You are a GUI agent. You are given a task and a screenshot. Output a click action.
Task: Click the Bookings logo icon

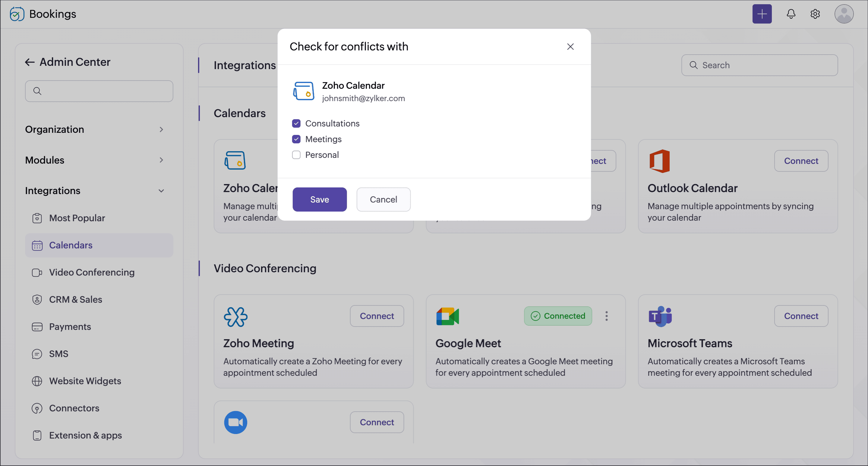17,14
